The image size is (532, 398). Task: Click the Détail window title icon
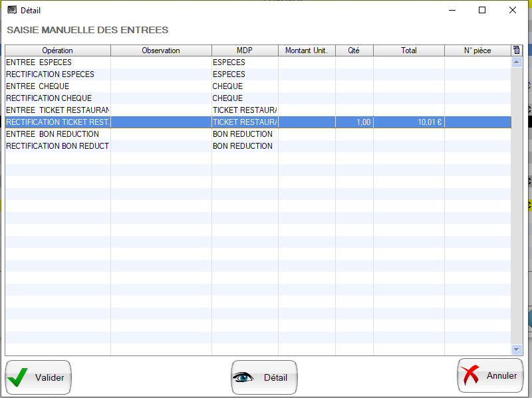(11, 10)
